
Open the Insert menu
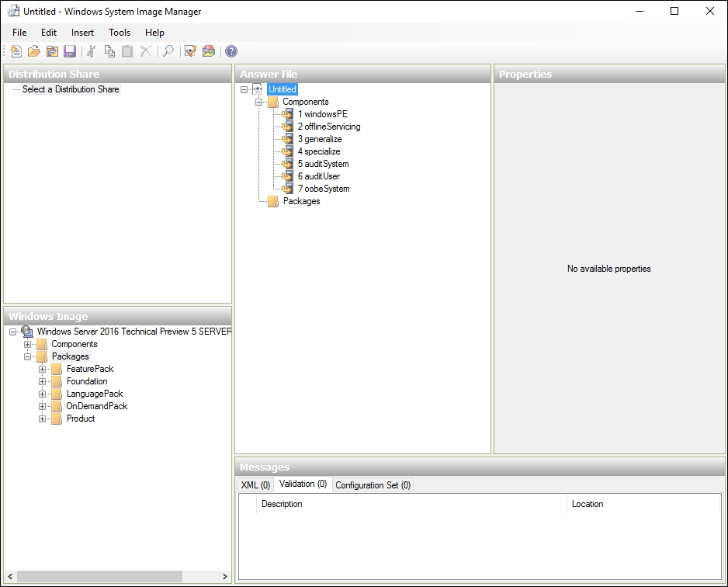(x=82, y=33)
